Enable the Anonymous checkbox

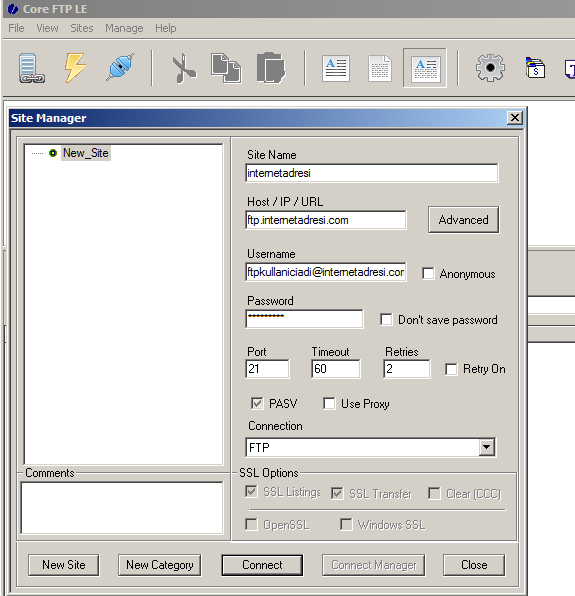point(428,273)
